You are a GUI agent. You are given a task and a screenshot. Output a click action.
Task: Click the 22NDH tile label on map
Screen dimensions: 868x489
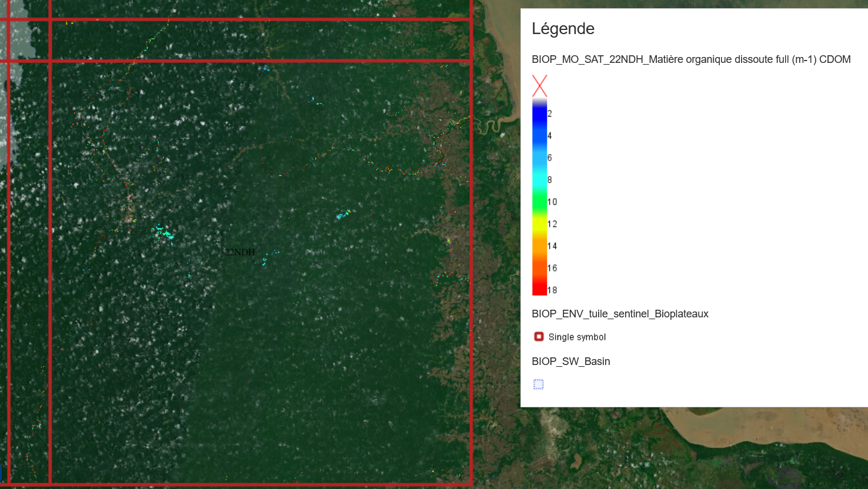[x=240, y=252]
